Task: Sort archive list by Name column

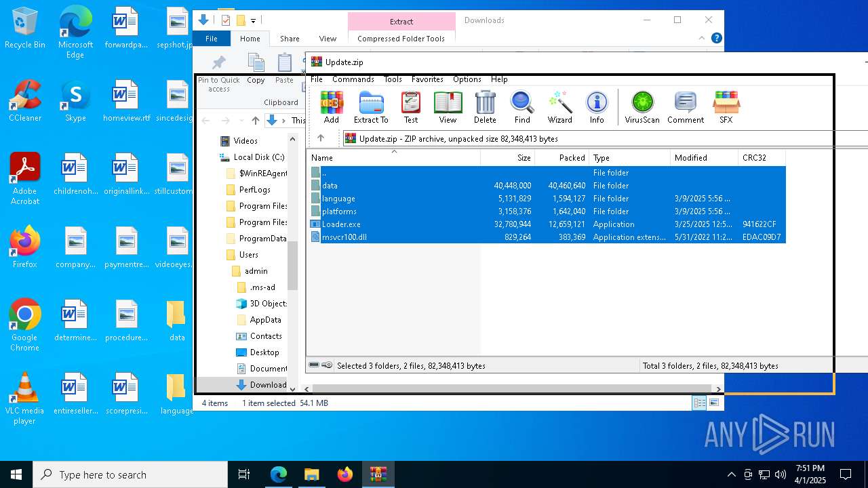Action: pos(393,157)
